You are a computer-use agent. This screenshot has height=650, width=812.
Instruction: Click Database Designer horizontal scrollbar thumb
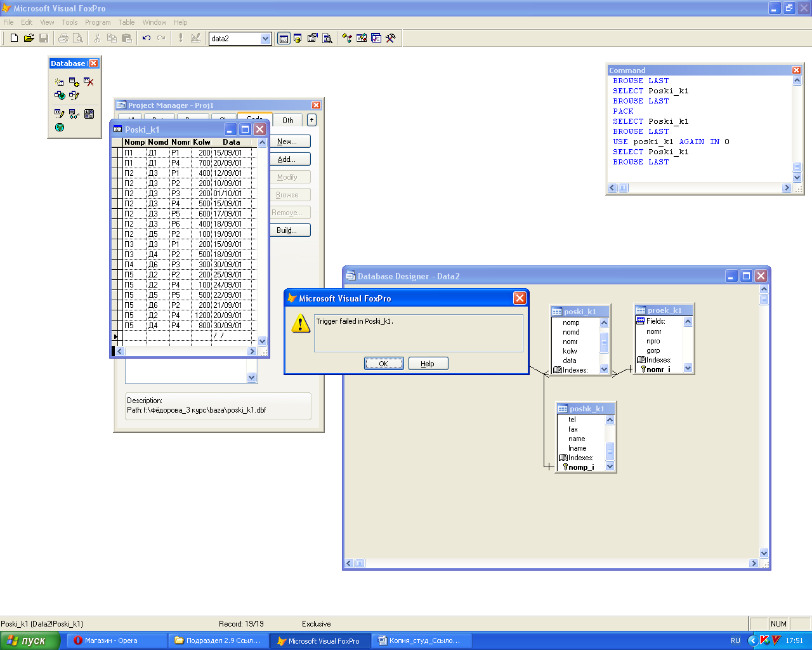360,563
